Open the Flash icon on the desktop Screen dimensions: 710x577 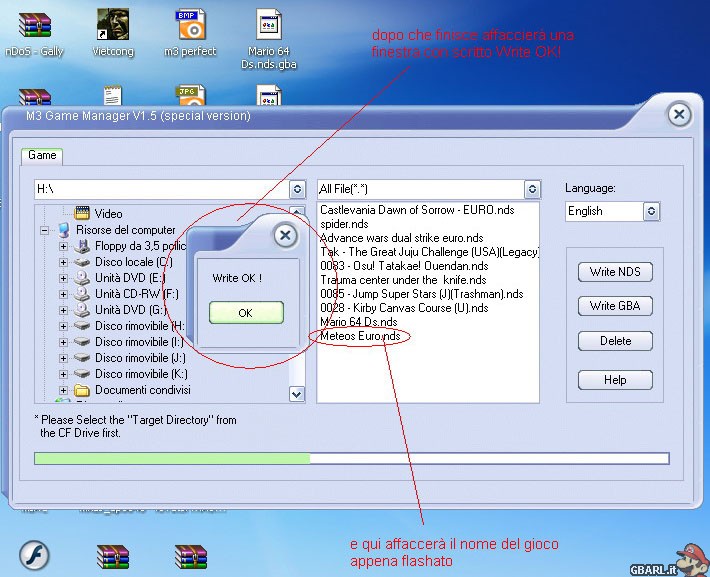(34, 555)
